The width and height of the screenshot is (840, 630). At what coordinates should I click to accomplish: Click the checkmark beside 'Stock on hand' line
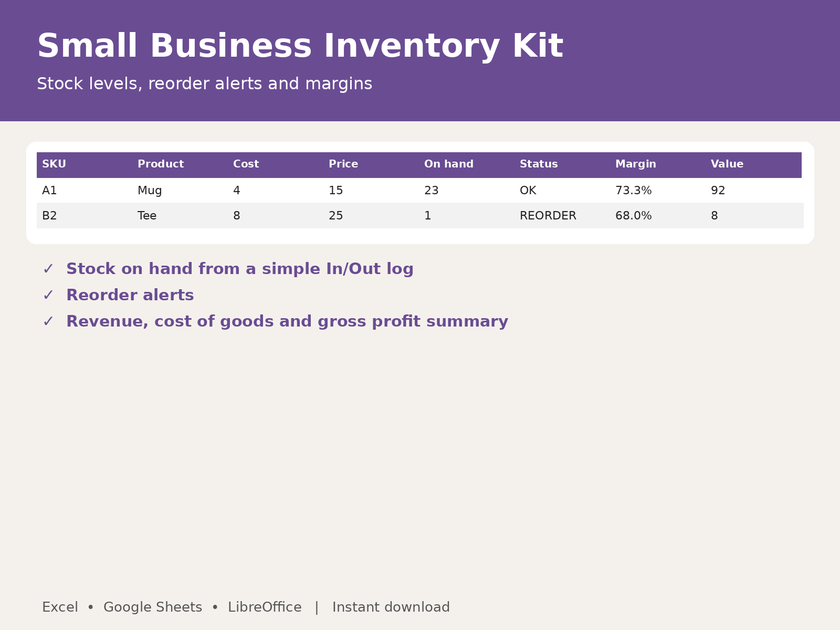[x=48, y=269]
